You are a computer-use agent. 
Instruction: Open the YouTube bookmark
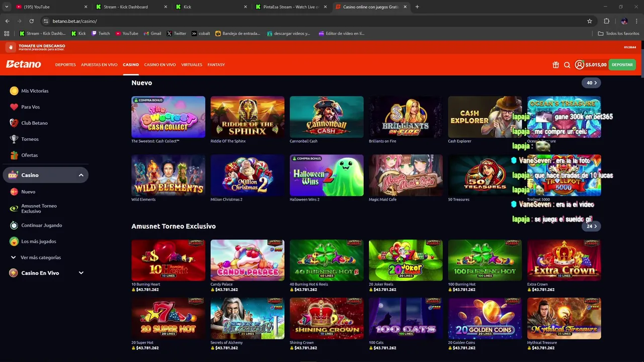tap(127, 34)
